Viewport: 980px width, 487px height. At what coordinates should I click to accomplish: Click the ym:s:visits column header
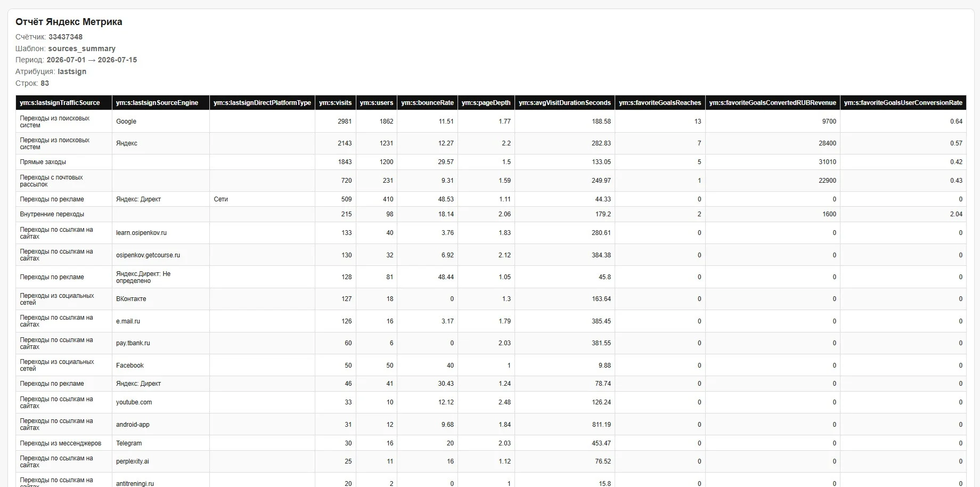point(336,103)
